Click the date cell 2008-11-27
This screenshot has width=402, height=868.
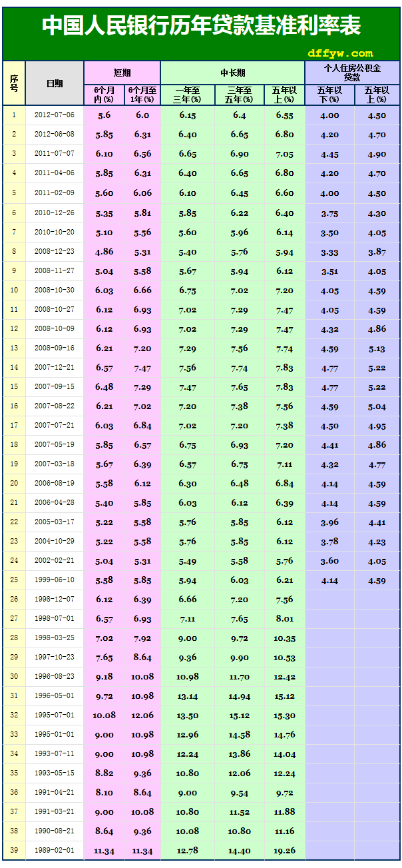55,271
